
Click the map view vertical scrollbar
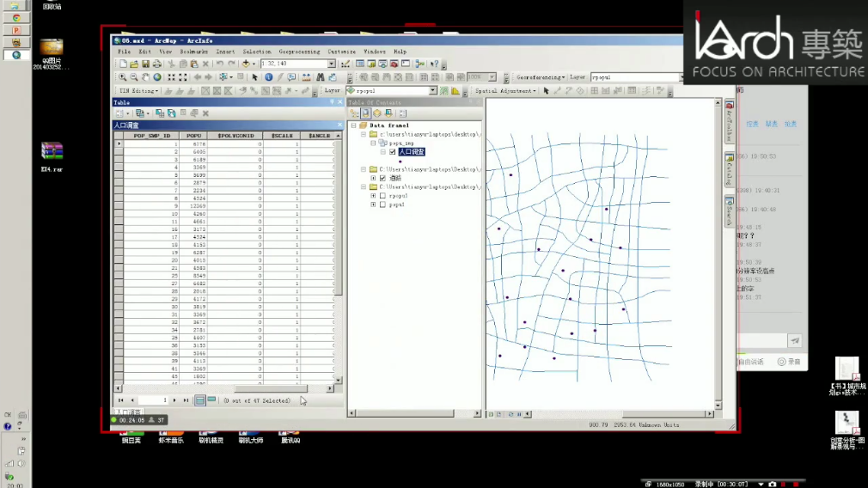click(x=718, y=254)
